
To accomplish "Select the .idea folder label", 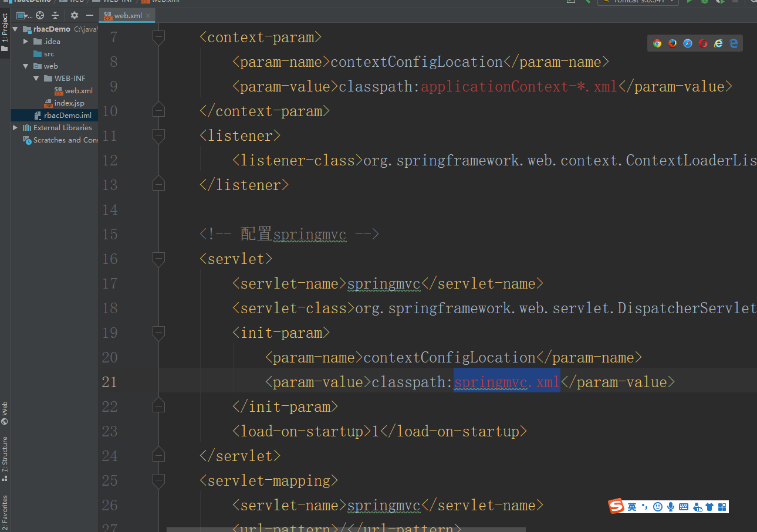I will [52, 41].
